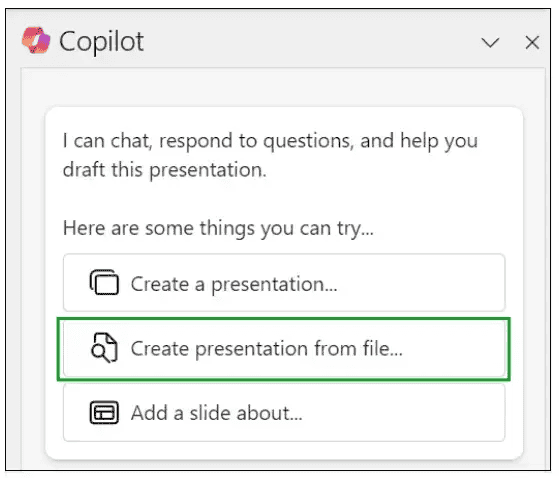Click the 'Add a slide about...' label text
This screenshot has height=478, width=559.
pos(216,413)
